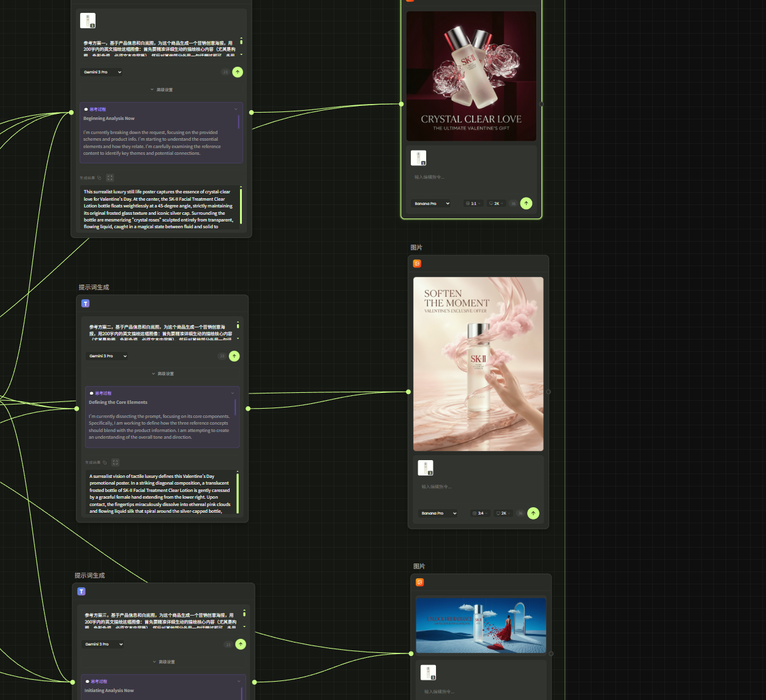Copy the result under Defining the Core Elements

pyautogui.click(x=105, y=463)
